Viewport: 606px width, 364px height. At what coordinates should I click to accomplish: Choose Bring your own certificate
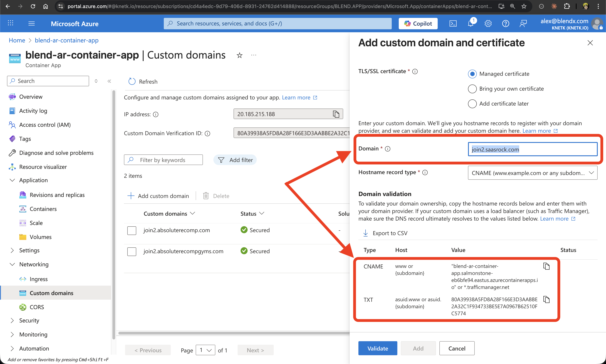pyautogui.click(x=472, y=89)
